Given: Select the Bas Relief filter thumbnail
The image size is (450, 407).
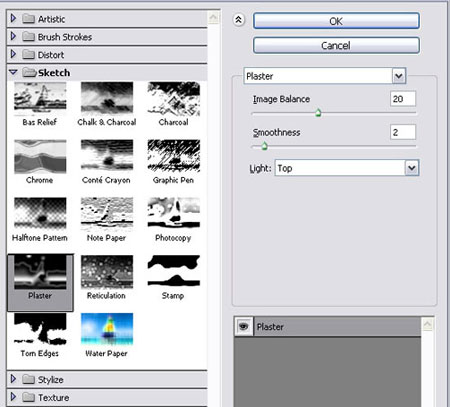Looking at the screenshot, I should click(40, 97).
